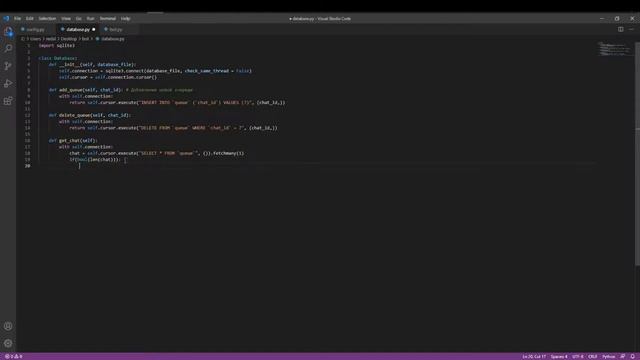The width and height of the screenshot is (640, 360).
Task: Open the File menu
Action: pyautogui.click(x=18, y=18)
